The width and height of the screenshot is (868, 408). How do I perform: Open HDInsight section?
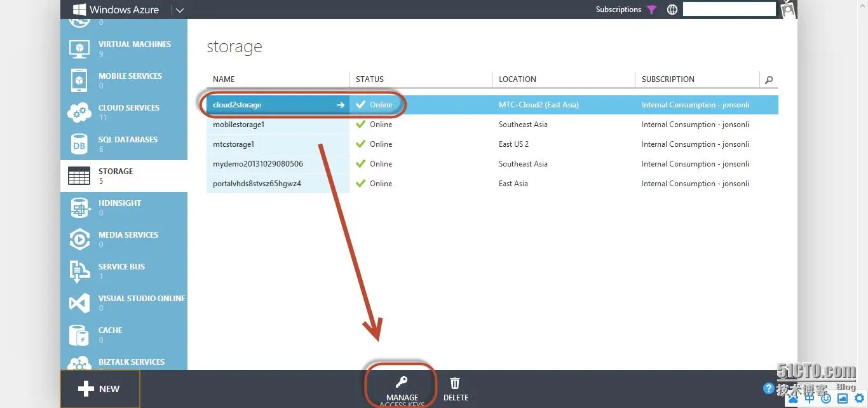click(124, 207)
